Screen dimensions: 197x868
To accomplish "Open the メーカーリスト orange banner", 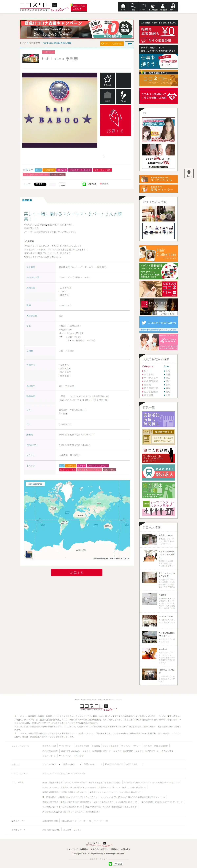I will tap(159, 179).
